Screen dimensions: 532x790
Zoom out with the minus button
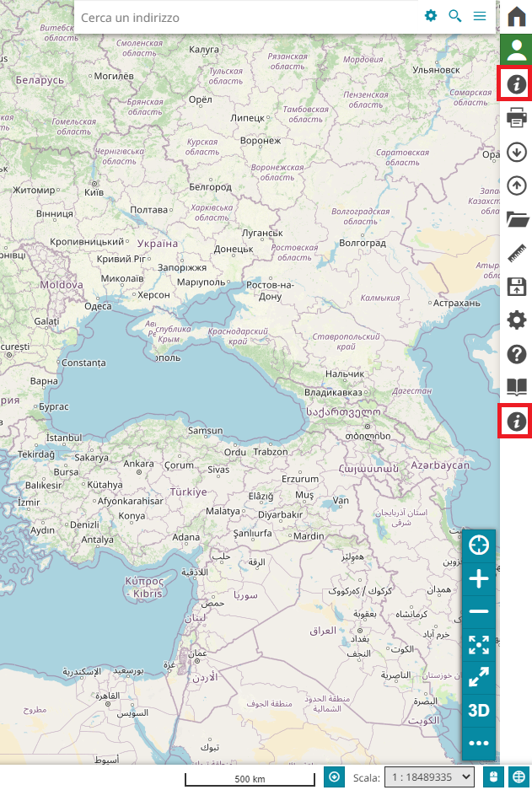pyautogui.click(x=479, y=611)
